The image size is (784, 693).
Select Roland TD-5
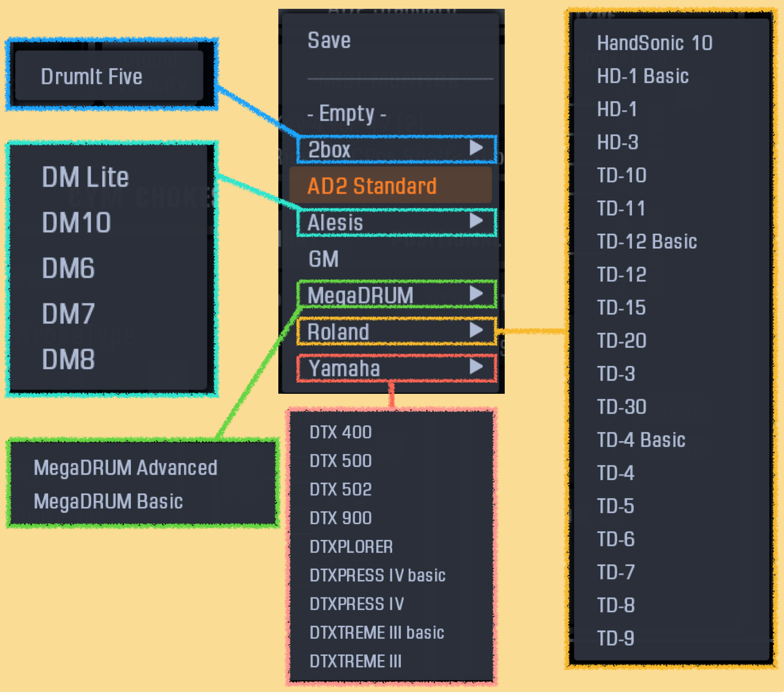point(616,507)
